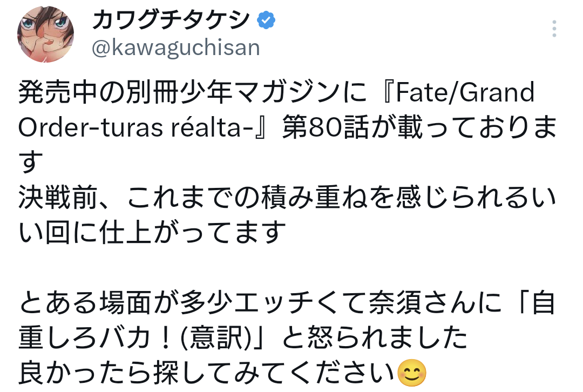Open the author's profile avatar

(46, 35)
